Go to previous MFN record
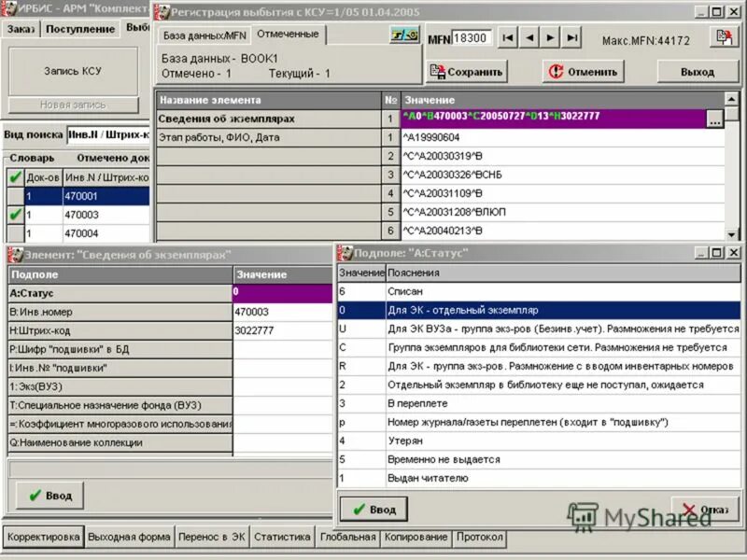Image resolution: width=747 pixels, height=560 pixels. point(529,37)
